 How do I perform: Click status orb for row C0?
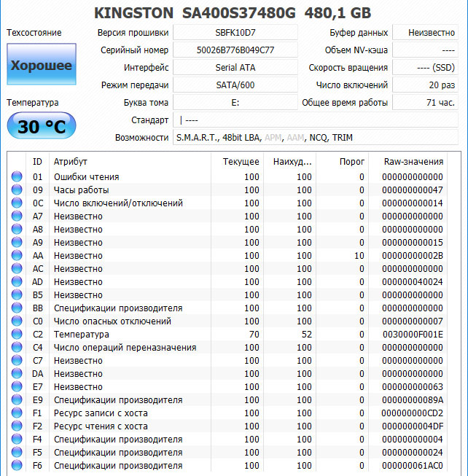[17, 321]
